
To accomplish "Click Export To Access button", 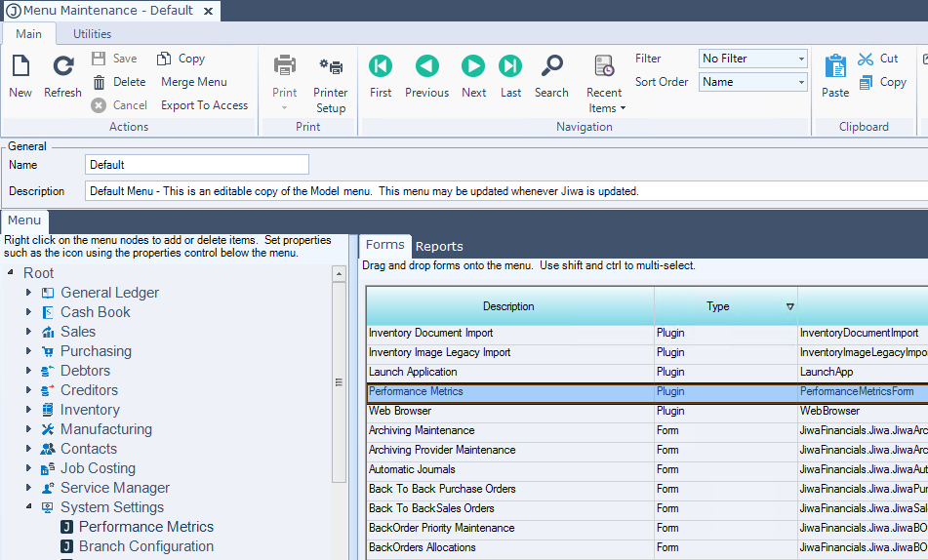I will 204,105.
